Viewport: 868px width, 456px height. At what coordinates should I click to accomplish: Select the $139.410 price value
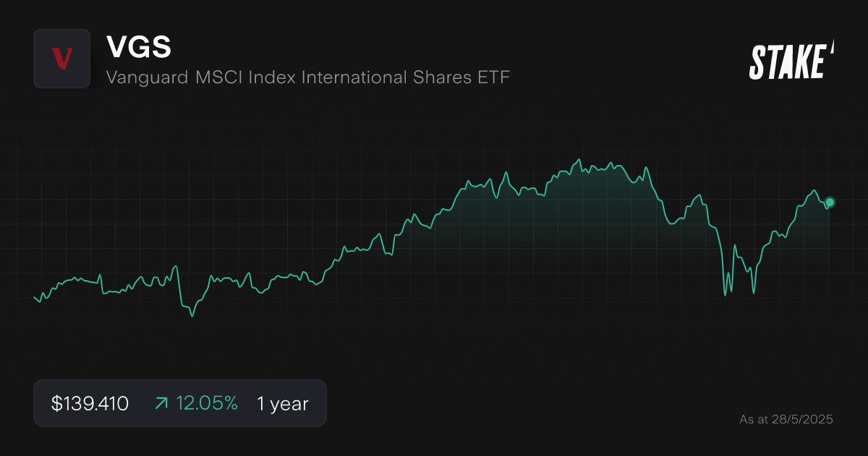pyautogui.click(x=89, y=403)
